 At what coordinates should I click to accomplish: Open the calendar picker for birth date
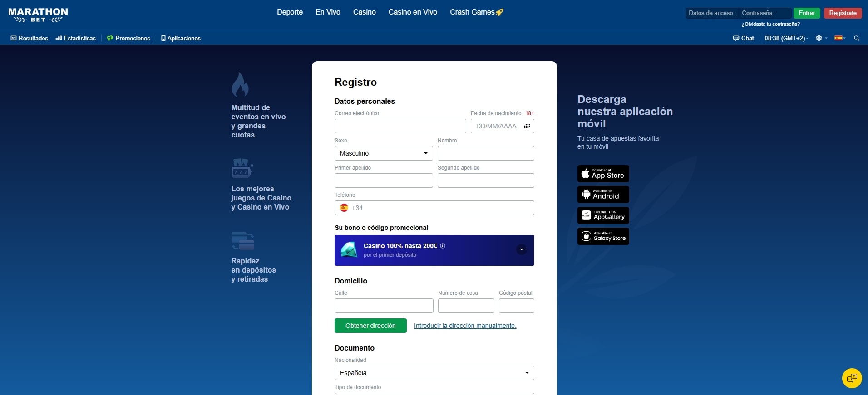click(x=527, y=126)
